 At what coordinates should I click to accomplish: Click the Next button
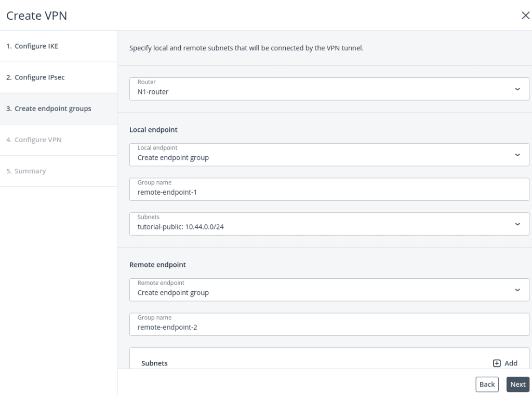pos(518,384)
